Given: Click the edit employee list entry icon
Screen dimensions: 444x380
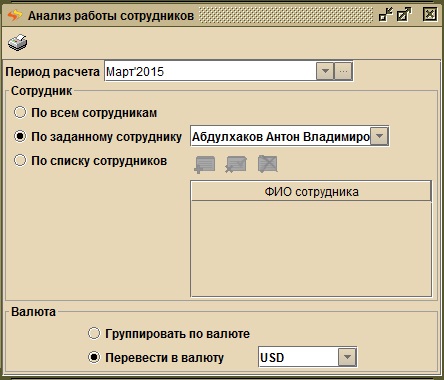Looking at the screenshot, I should coord(236,164).
